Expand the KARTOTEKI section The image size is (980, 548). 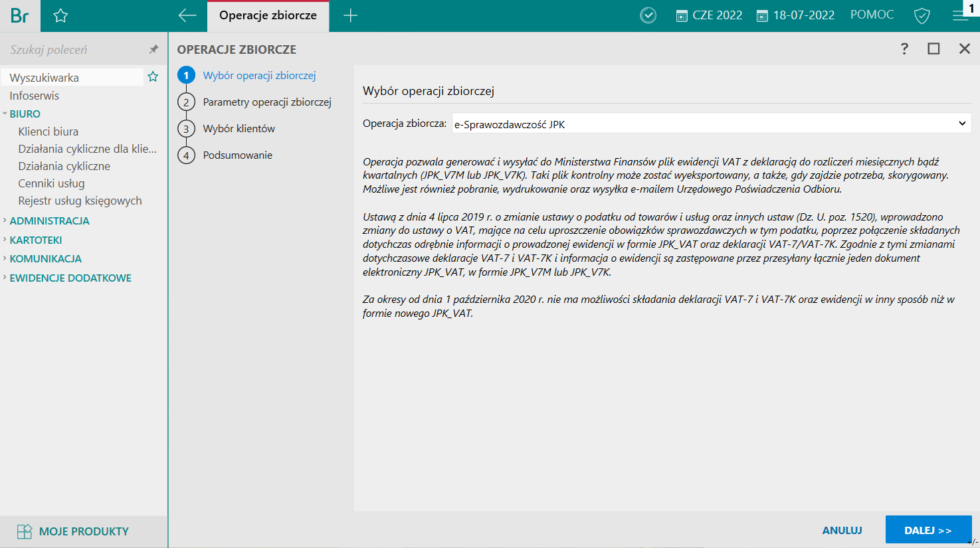pos(36,240)
